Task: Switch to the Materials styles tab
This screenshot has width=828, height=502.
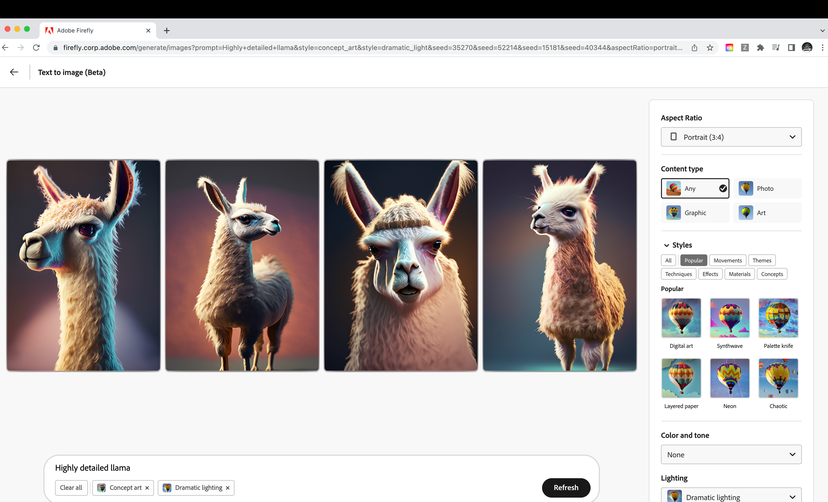Action: (x=739, y=274)
